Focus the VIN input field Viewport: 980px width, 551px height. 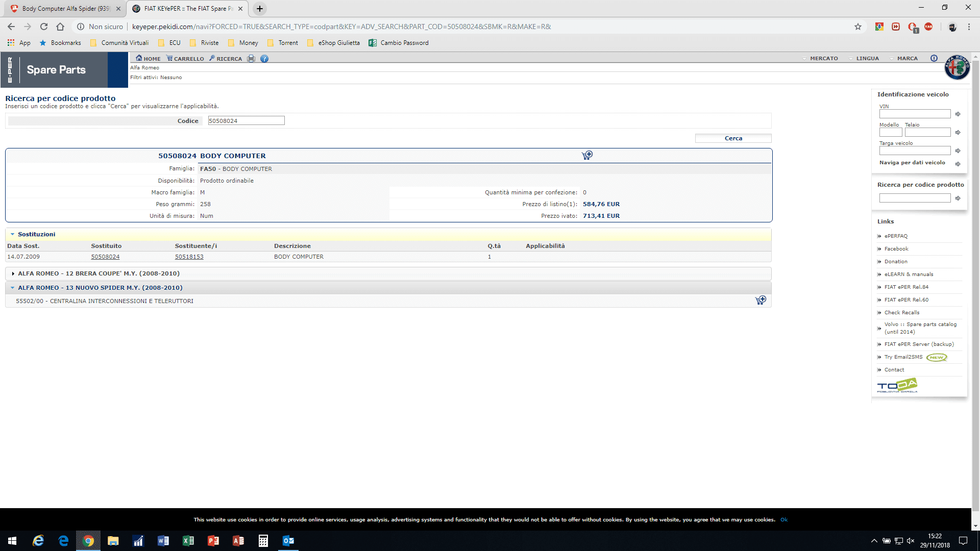915,114
